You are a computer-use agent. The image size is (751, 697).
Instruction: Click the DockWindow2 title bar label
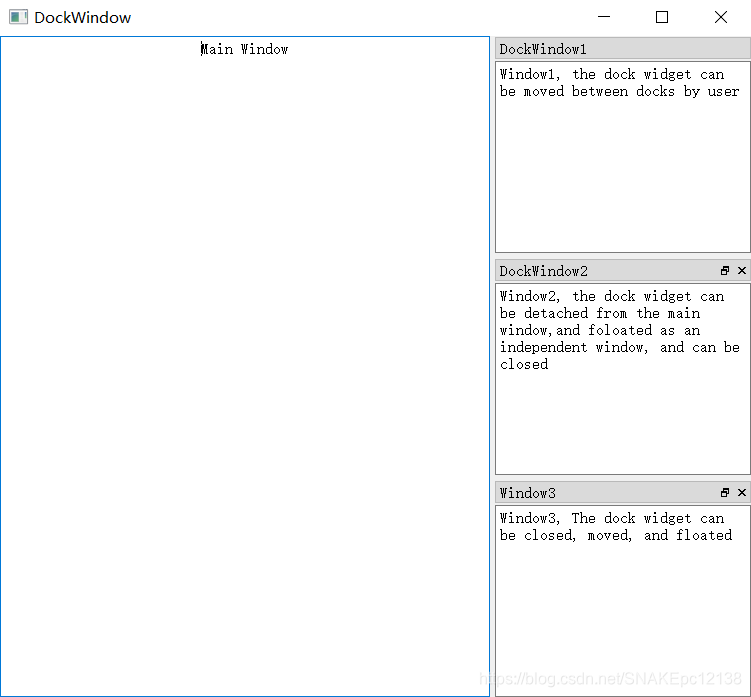click(x=543, y=271)
